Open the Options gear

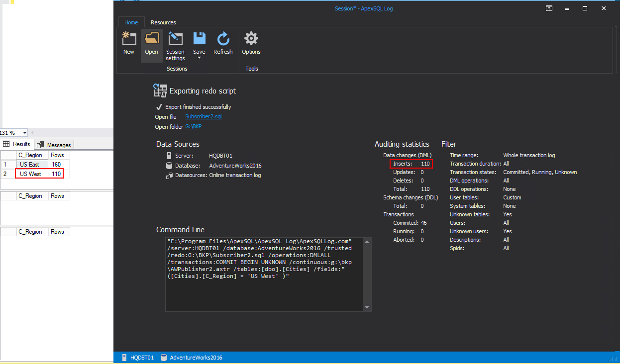pyautogui.click(x=251, y=39)
